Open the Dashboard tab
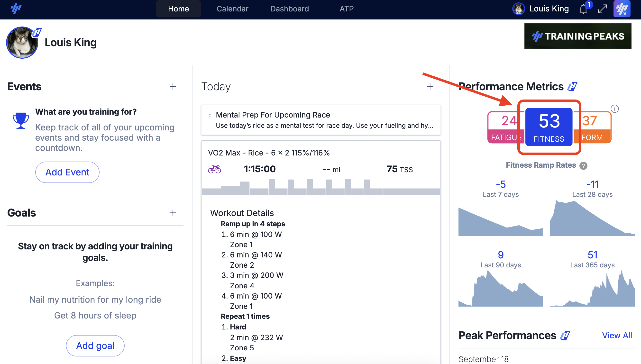 290,9
